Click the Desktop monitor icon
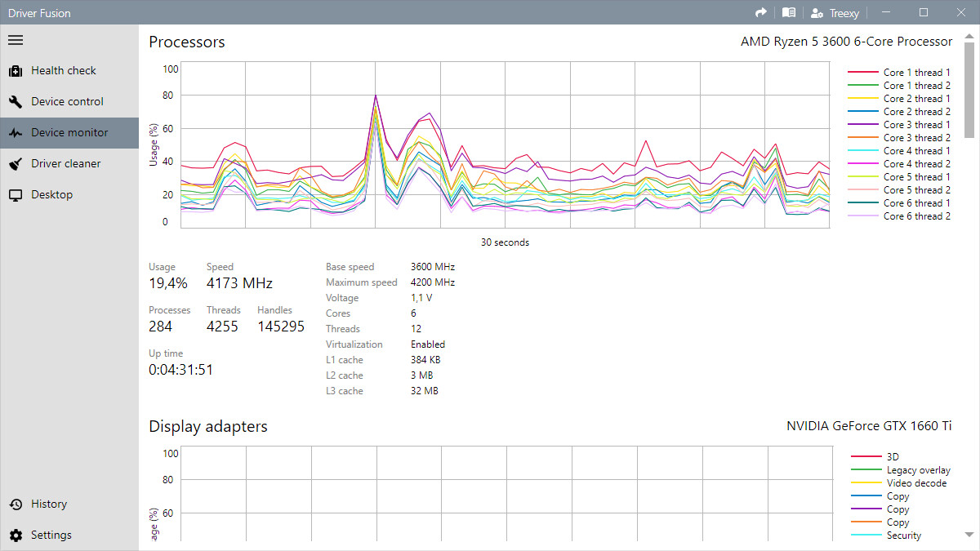980x551 pixels. [x=16, y=195]
